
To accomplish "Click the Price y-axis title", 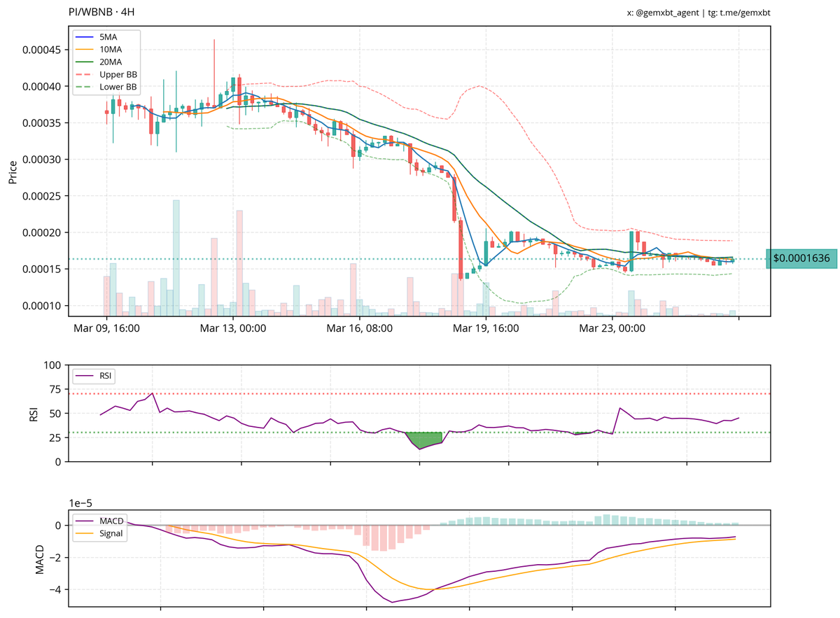I will pos(13,171).
